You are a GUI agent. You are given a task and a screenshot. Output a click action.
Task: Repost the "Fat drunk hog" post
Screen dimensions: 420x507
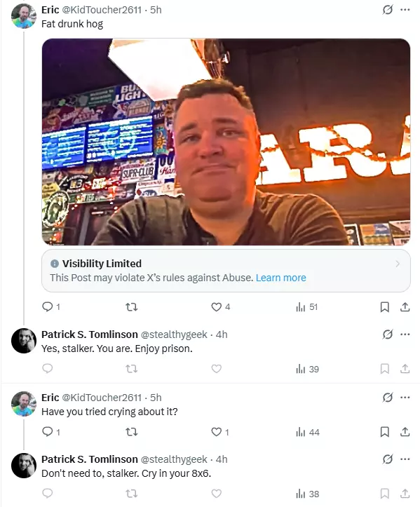pos(132,307)
